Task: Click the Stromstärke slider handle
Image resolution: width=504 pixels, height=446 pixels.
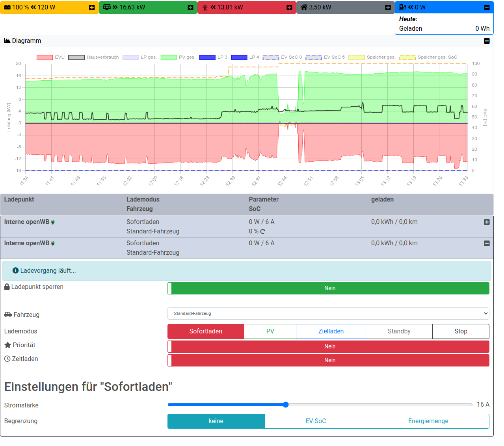Action: point(286,405)
